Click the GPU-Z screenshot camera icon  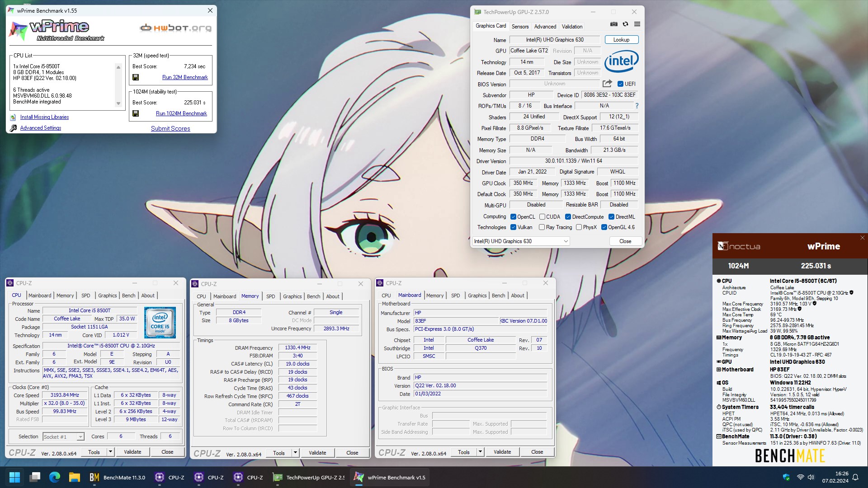[x=614, y=24]
